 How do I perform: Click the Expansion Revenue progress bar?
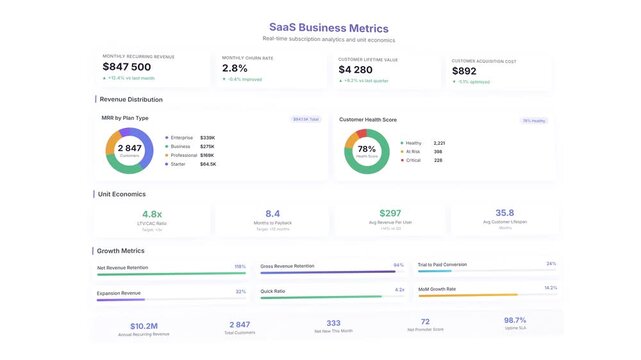coord(171,300)
